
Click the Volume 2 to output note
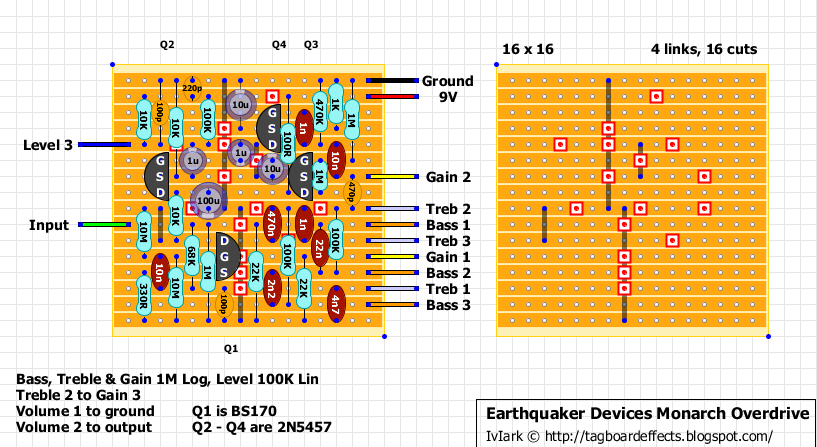click(x=84, y=428)
